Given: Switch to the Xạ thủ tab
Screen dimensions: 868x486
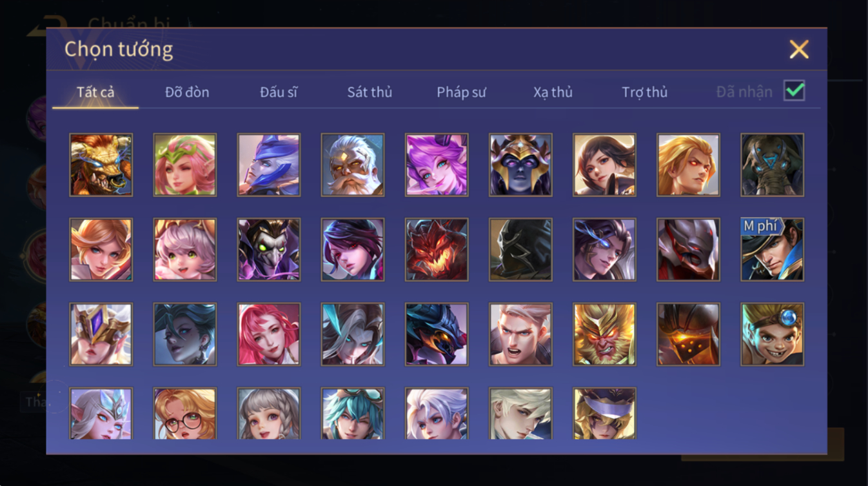Looking at the screenshot, I should click(553, 92).
